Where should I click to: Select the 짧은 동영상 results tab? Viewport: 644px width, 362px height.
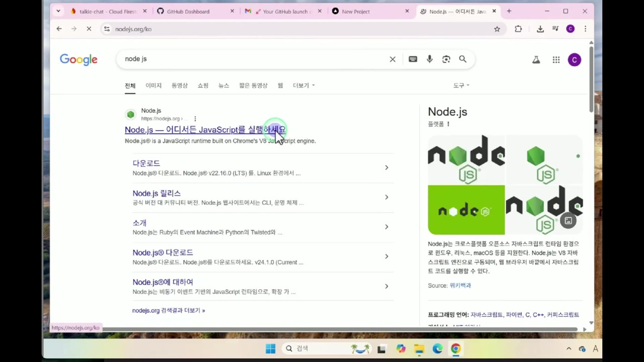[253, 85]
